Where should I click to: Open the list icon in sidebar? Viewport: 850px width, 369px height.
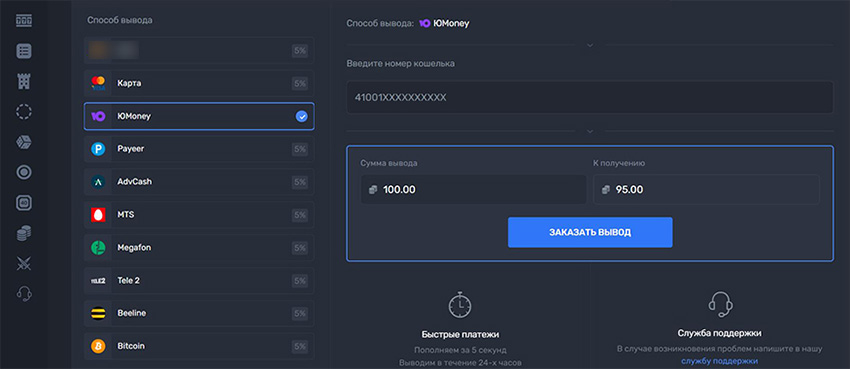(24, 51)
